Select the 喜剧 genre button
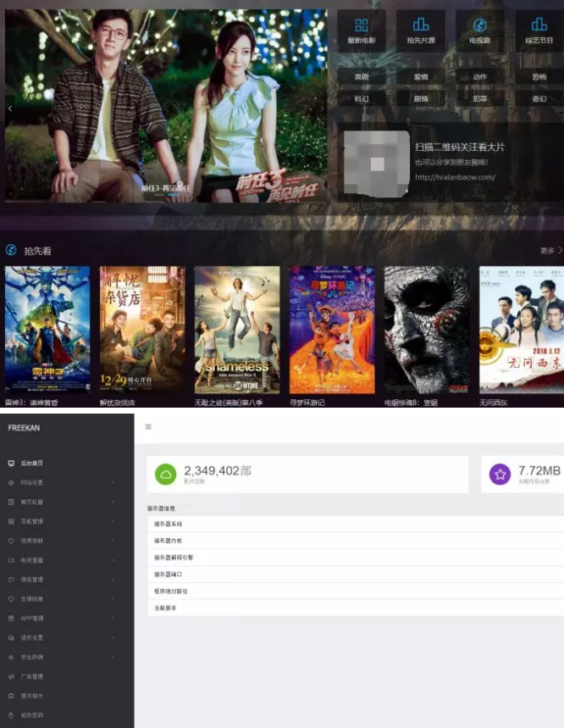This screenshot has height=728, width=564. 362,76
